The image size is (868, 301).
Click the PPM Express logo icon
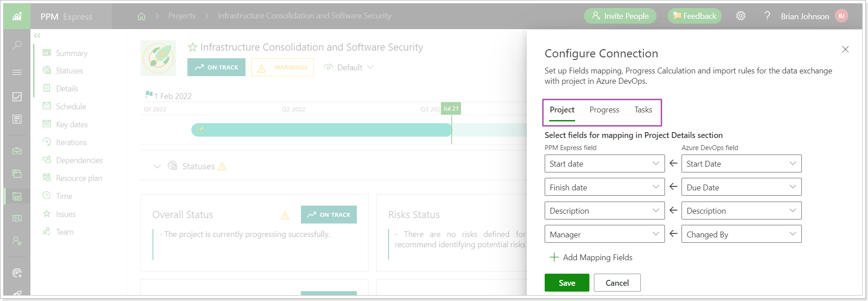tap(17, 17)
